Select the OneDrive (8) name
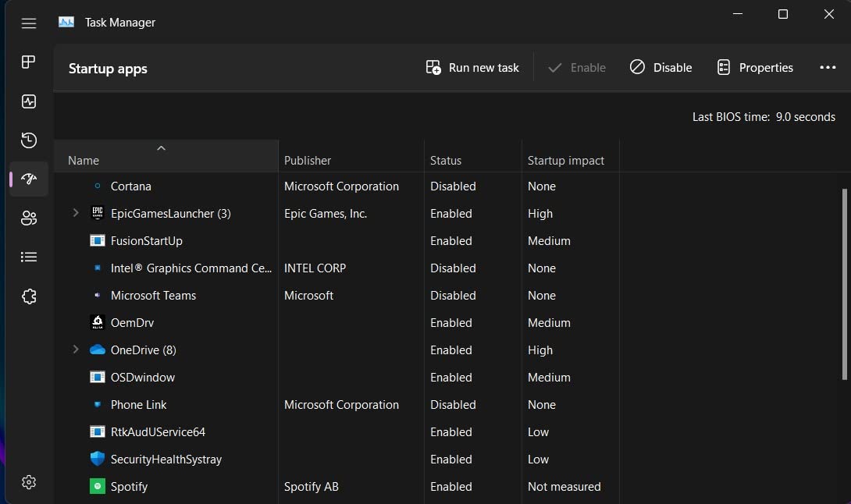This screenshot has width=851, height=504. (144, 350)
